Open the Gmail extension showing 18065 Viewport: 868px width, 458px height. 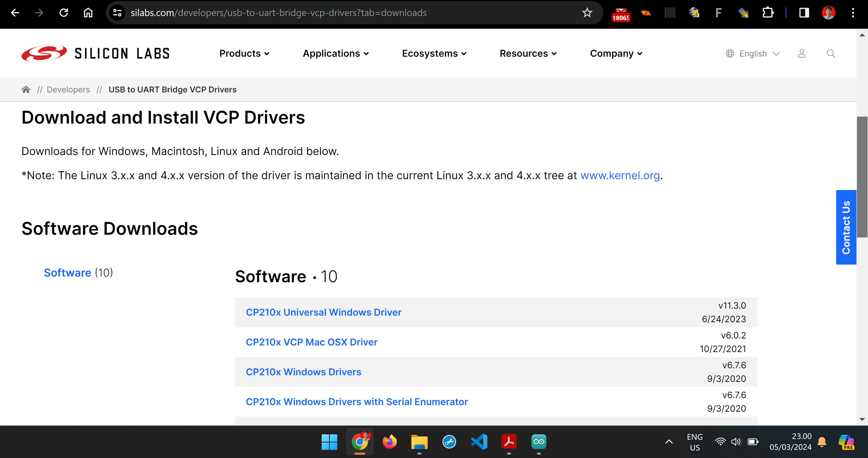(x=621, y=14)
